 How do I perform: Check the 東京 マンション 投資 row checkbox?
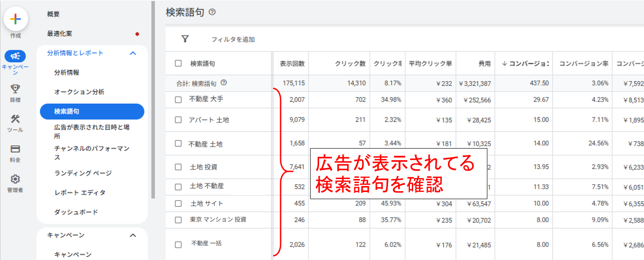[178, 220]
